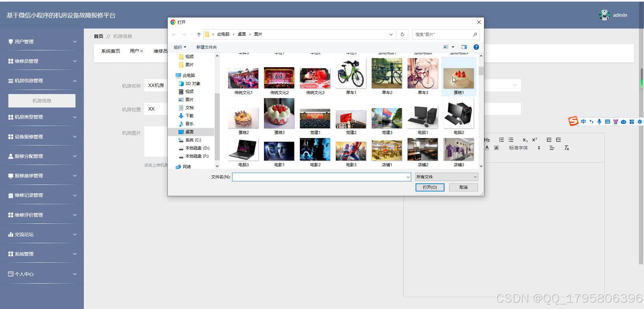Select the 蛋糕1 image thumbnail
This screenshot has width=644, height=309.
[x=459, y=78]
